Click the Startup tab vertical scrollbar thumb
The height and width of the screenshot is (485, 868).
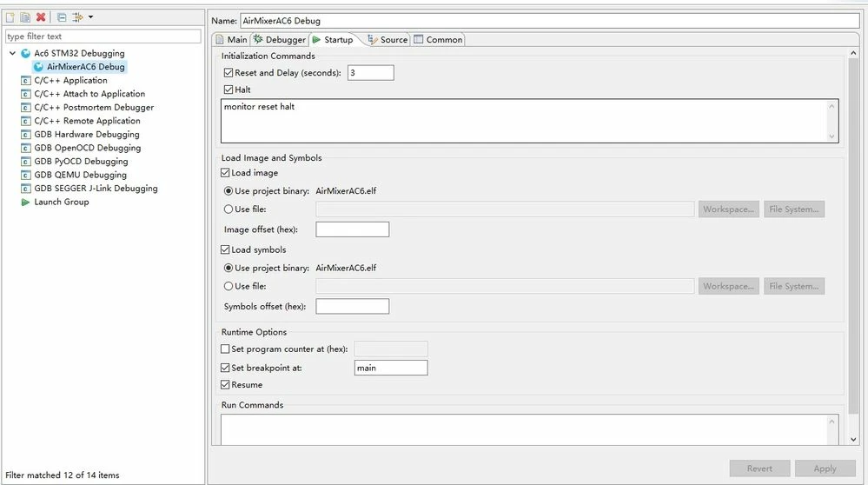click(853, 236)
